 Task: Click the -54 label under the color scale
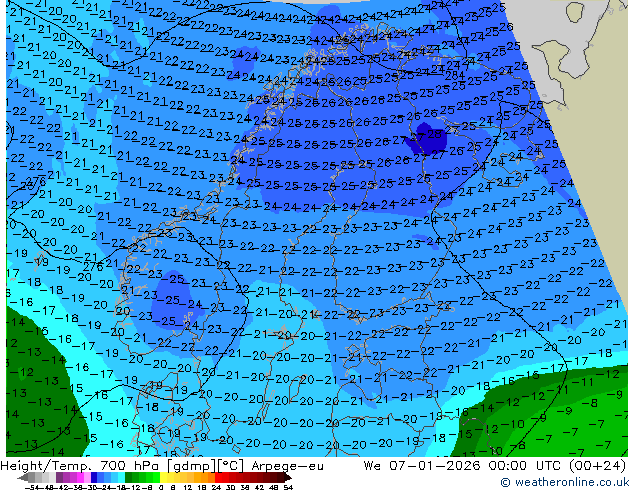pos(32,488)
